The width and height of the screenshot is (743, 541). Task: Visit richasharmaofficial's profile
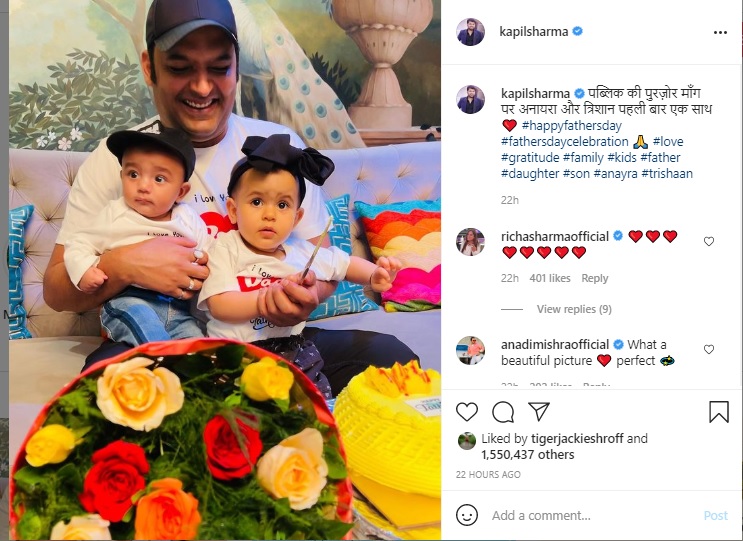pos(555,236)
